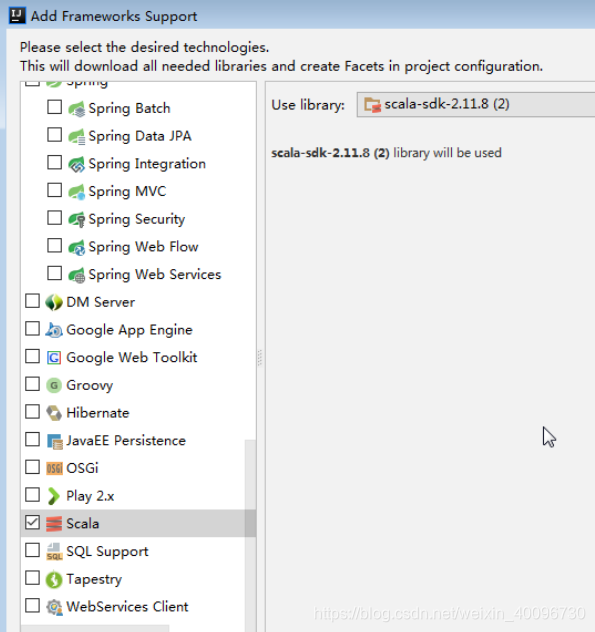This screenshot has height=632, width=595.
Task: Enable the Tapestry checkbox
Action: [x=32, y=578]
